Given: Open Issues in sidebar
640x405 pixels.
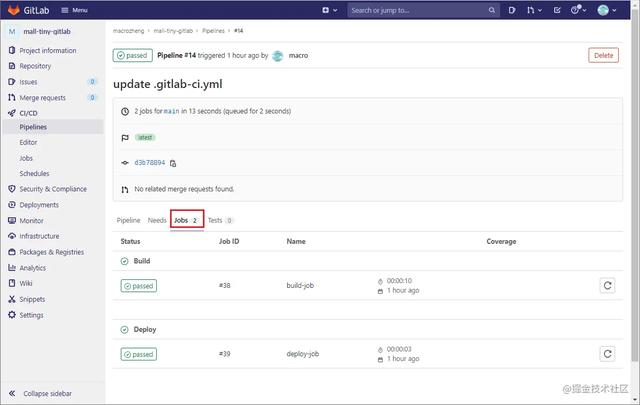Looking at the screenshot, I should coord(28,82).
